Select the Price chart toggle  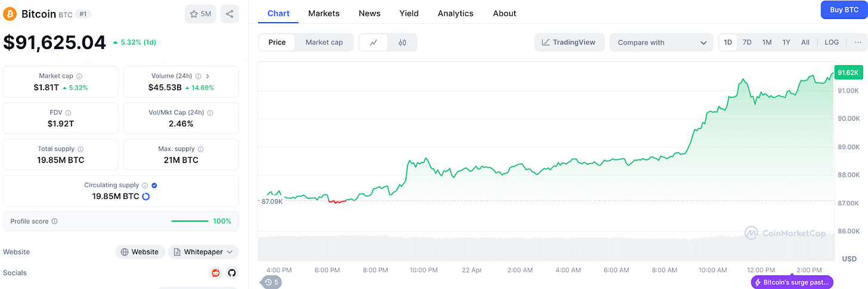[277, 42]
